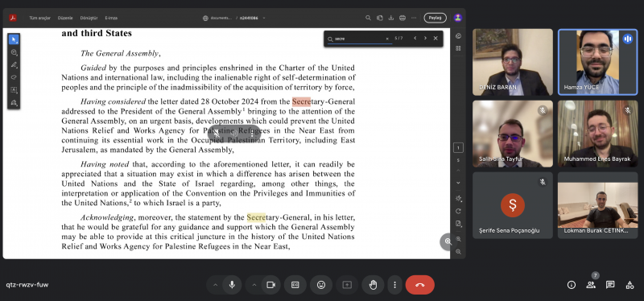Click the print icon in PDF header
Viewport: 644px width, 301px height.
pyautogui.click(x=402, y=18)
